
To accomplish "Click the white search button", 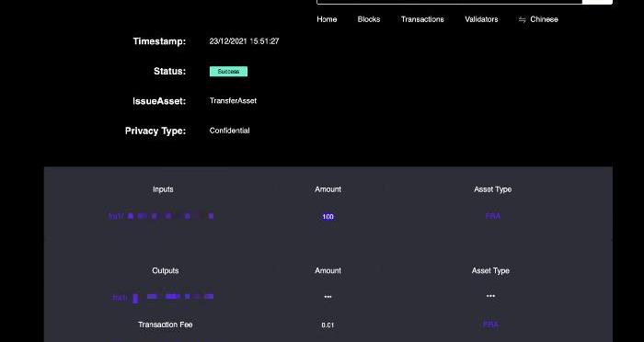I will (x=598, y=2).
